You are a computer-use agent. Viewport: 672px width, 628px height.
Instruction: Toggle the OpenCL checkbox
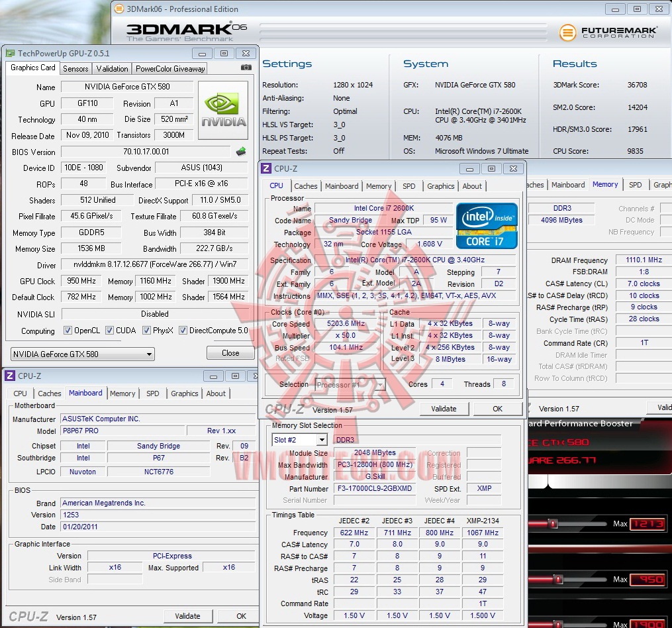click(68, 331)
